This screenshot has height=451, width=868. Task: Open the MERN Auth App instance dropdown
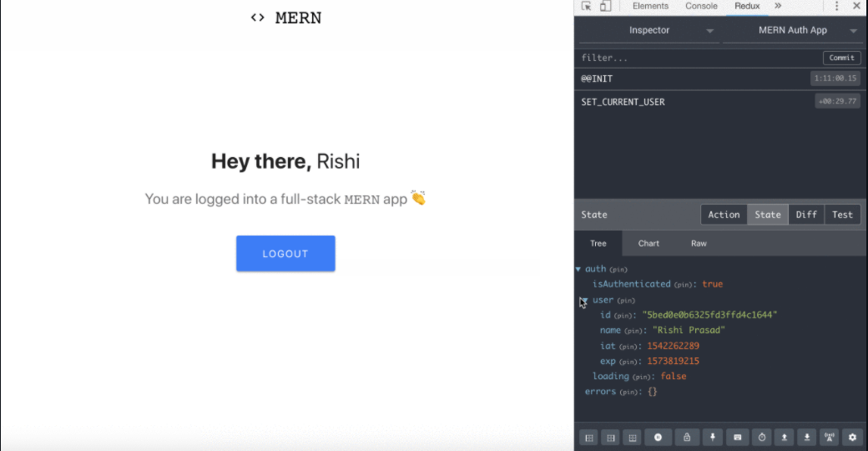tap(792, 31)
